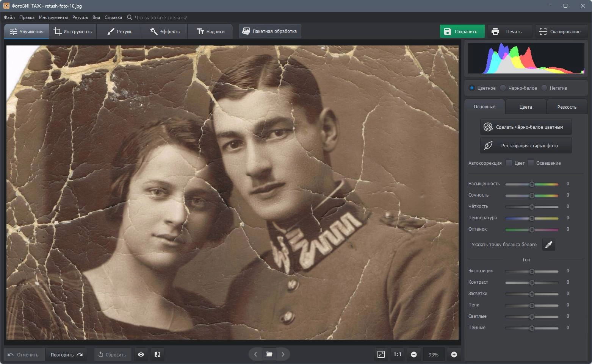The width and height of the screenshot is (592, 364).
Task: Switch to the Основные panel tab
Action: [x=484, y=106]
